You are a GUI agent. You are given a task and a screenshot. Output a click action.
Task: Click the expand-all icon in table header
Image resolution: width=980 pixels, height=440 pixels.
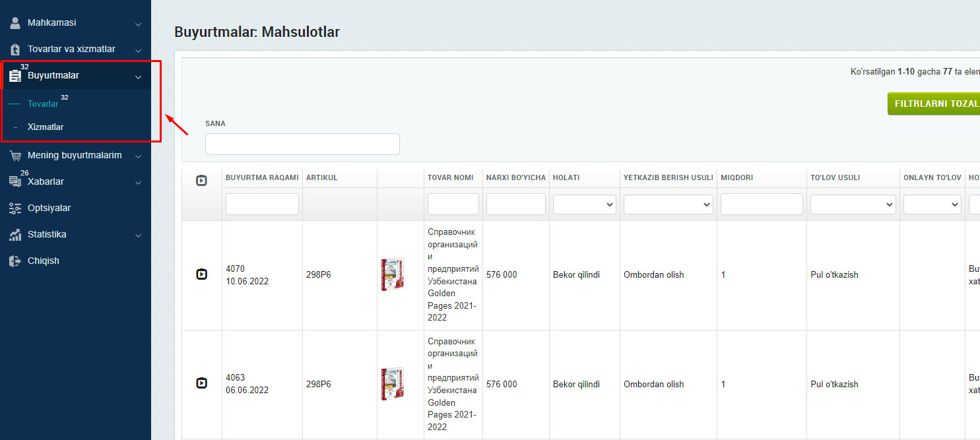202,180
